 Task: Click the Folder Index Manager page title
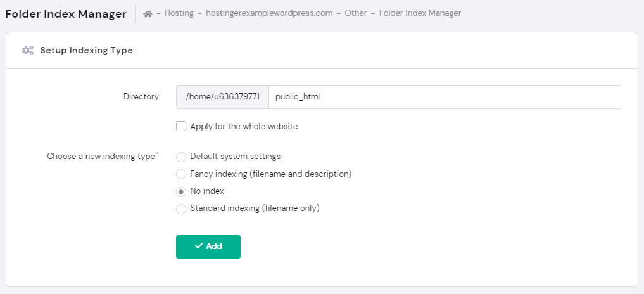point(66,14)
